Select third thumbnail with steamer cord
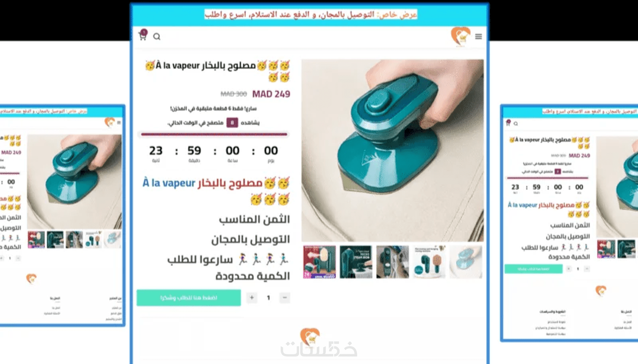638x364 pixels. (393, 262)
